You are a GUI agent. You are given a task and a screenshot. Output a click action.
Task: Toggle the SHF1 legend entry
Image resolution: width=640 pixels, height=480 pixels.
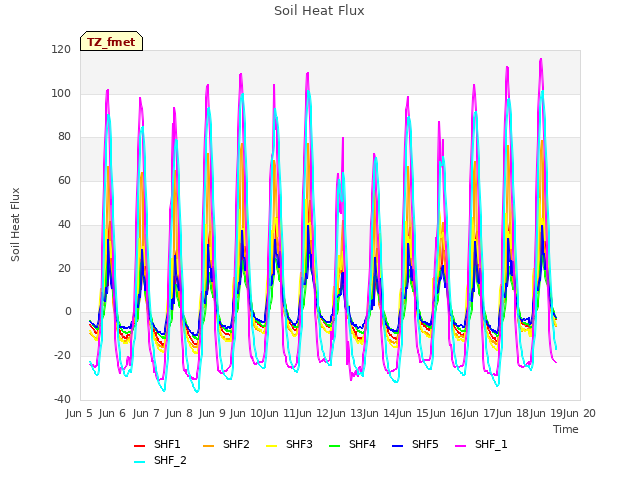pyautogui.click(x=157, y=444)
